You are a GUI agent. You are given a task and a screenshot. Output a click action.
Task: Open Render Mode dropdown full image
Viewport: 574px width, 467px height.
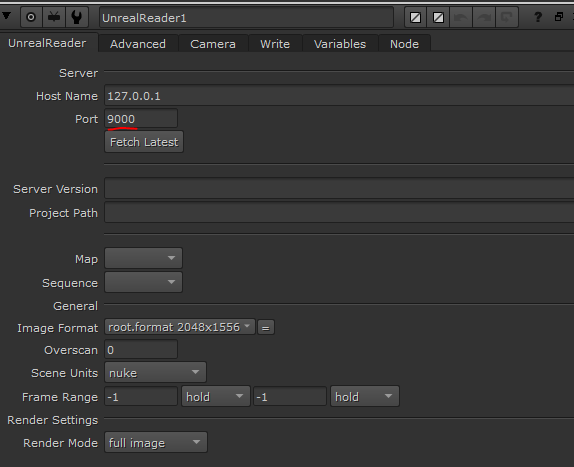[156, 442]
